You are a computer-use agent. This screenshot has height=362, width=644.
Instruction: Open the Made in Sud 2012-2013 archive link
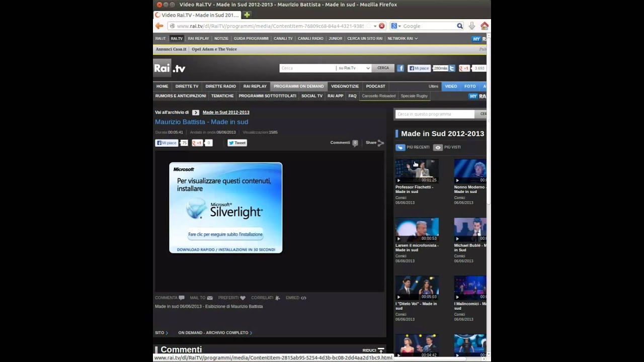tap(226, 113)
